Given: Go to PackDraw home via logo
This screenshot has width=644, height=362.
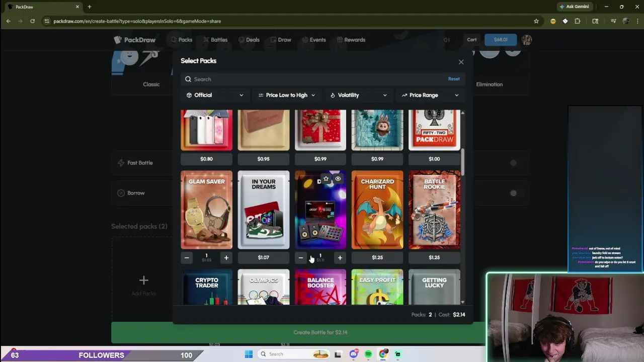Looking at the screenshot, I should coord(135,40).
